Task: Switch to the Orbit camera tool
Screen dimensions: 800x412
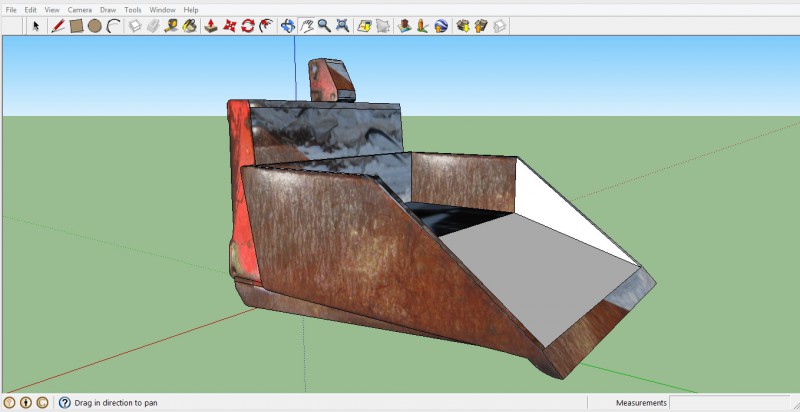Action: (288, 25)
